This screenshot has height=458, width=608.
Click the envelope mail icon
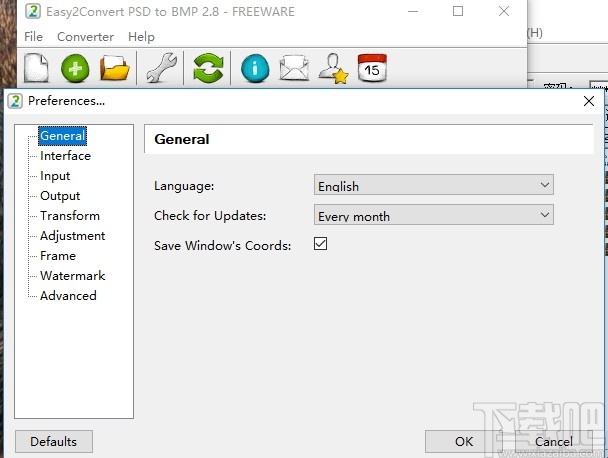[294, 68]
